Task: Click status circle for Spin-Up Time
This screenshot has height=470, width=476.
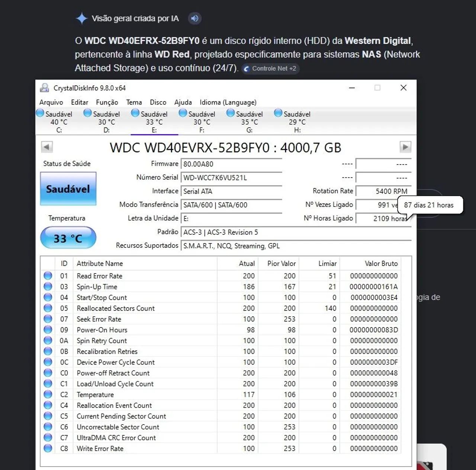Action: tap(48, 286)
